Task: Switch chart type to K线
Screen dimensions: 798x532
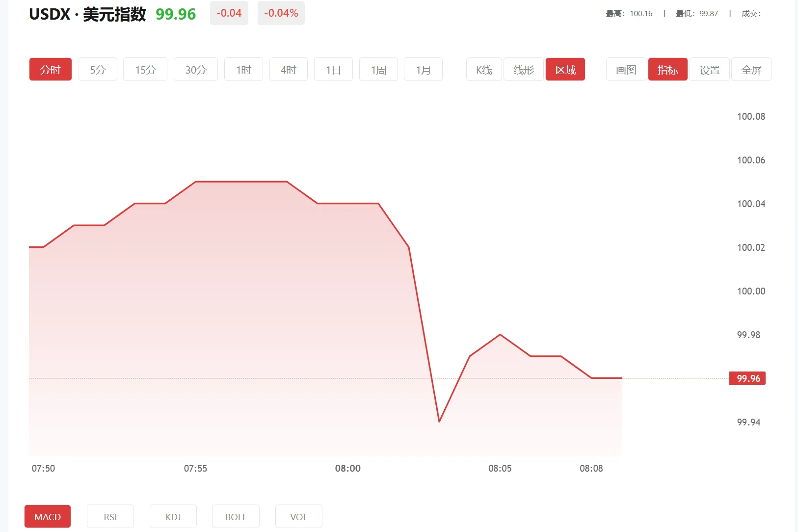Action: [484, 70]
